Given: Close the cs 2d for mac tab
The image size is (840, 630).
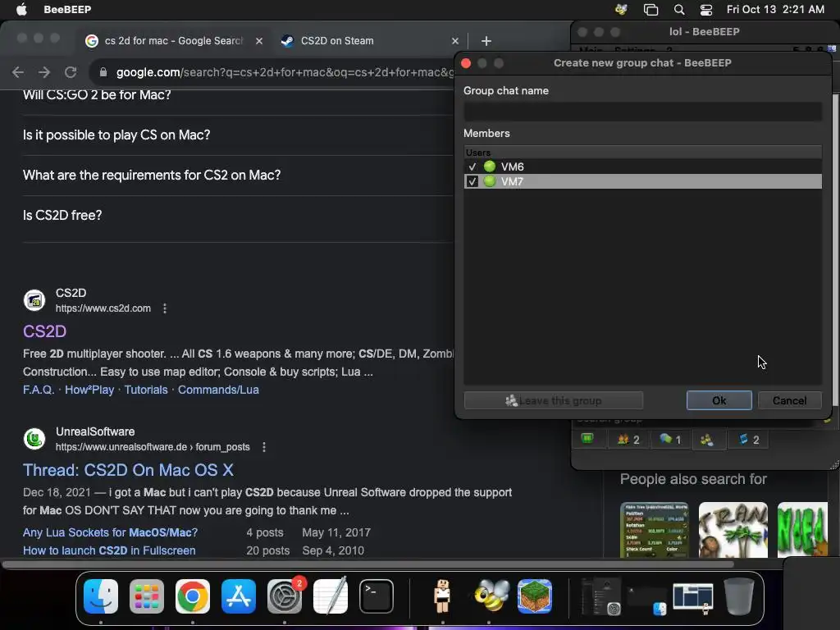Looking at the screenshot, I should tap(259, 41).
